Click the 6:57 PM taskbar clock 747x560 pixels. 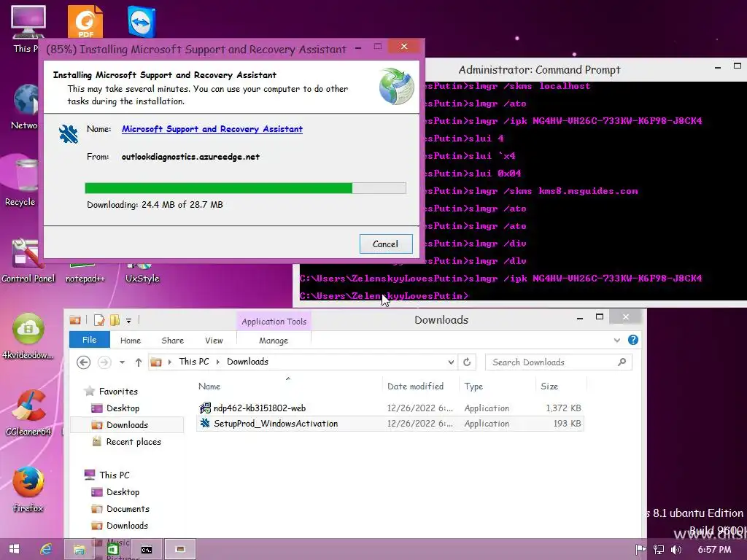[x=714, y=550]
